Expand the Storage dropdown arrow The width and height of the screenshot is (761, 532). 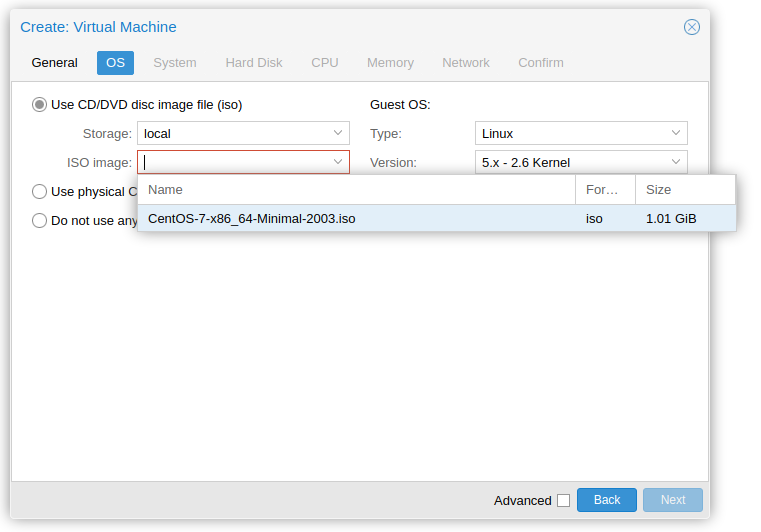[x=338, y=133]
